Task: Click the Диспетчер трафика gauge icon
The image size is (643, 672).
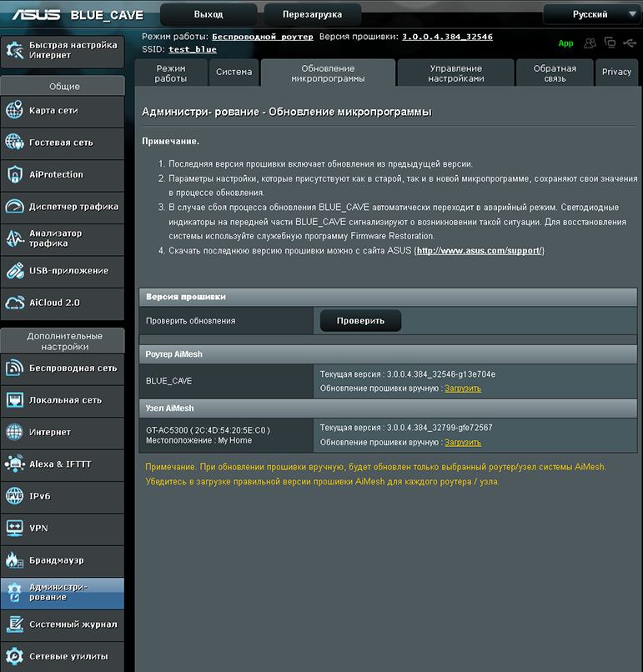Action: 14,206
